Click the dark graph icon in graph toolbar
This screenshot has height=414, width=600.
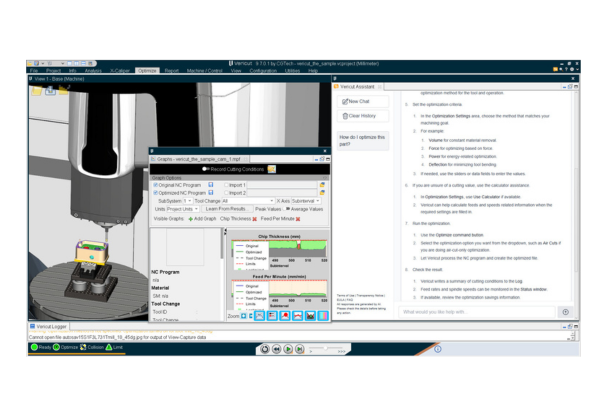pos(310,316)
